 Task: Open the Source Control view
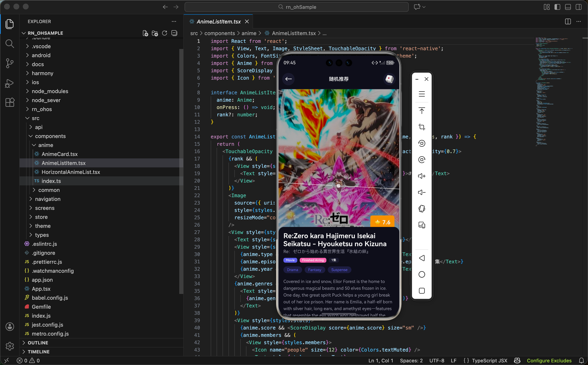click(10, 63)
